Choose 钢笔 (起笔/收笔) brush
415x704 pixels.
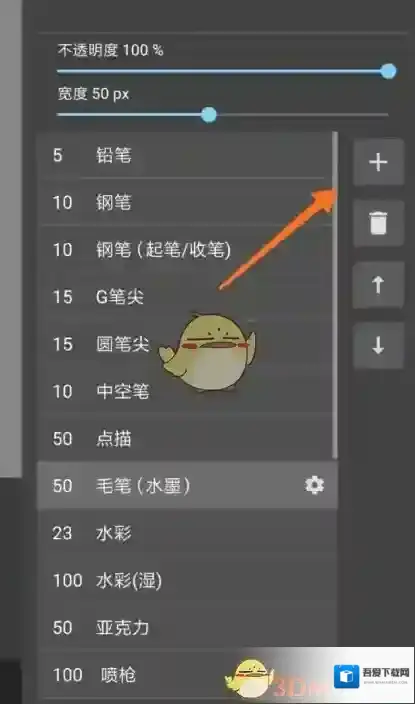point(187,250)
